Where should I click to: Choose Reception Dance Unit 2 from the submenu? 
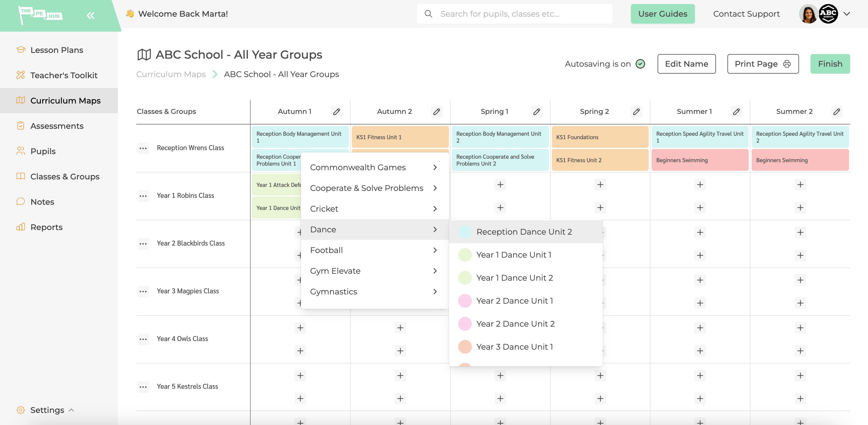tap(524, 232)
